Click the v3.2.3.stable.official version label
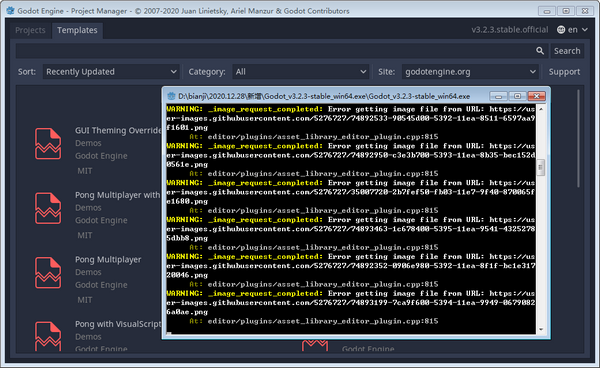 point(510,30)
